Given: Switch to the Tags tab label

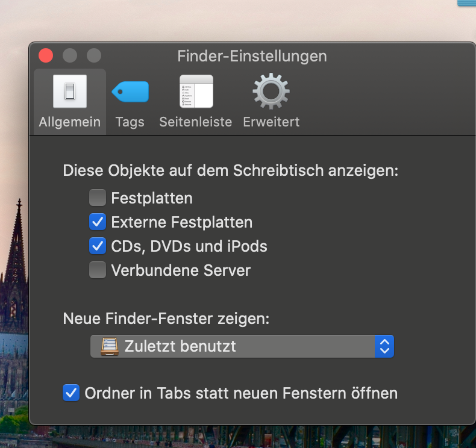Looking at the screenshot, I should (x=130, y=122).
